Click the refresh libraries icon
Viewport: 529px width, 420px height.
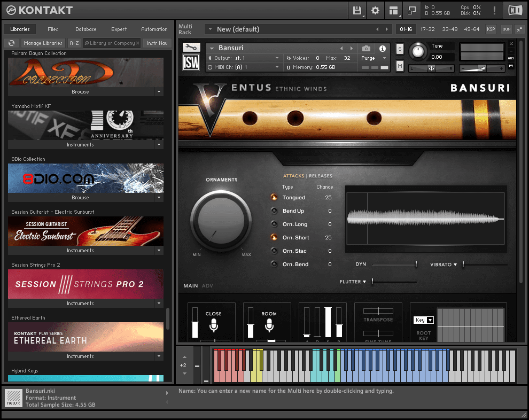(x=11, y=43)
